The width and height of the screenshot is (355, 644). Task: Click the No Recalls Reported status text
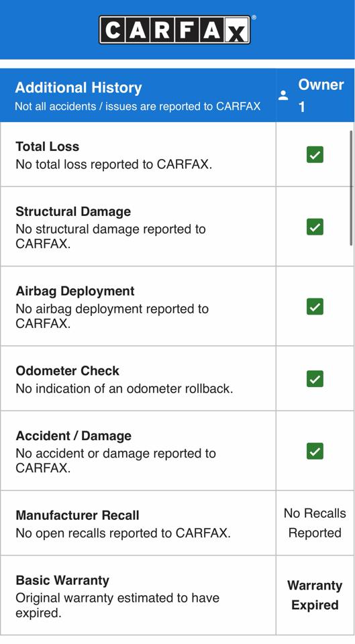point(315,523)
